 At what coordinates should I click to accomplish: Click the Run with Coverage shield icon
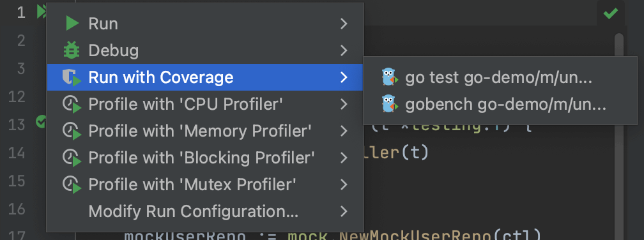pyautogui.click(x=72, y=77)
